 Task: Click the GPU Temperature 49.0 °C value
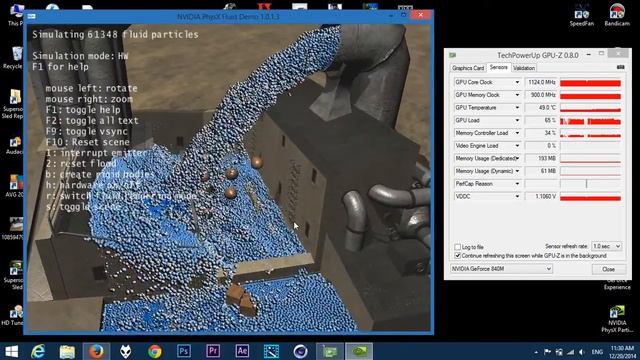point(541,108)
